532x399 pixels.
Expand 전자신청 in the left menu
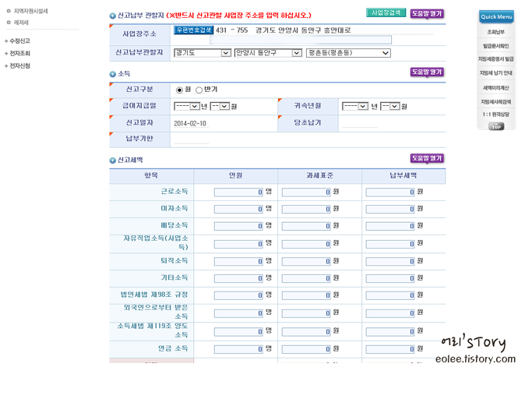(x=19, y=65)
